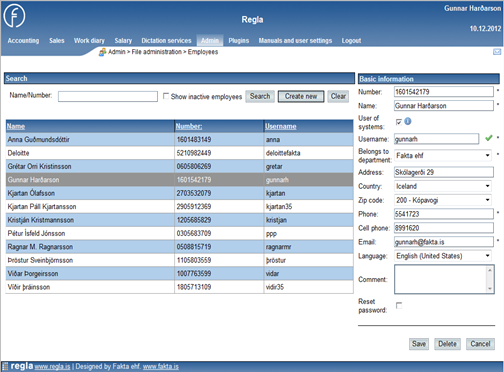Toggle User of systems checkbox
The width and height of the screenshot is (504, 372).
tap(399, 122)
